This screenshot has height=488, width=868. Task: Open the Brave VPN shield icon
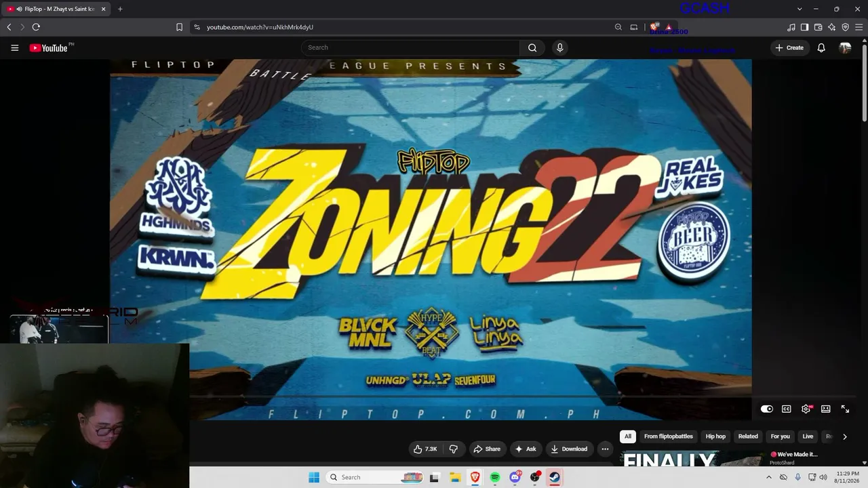(x=845, y=27)
